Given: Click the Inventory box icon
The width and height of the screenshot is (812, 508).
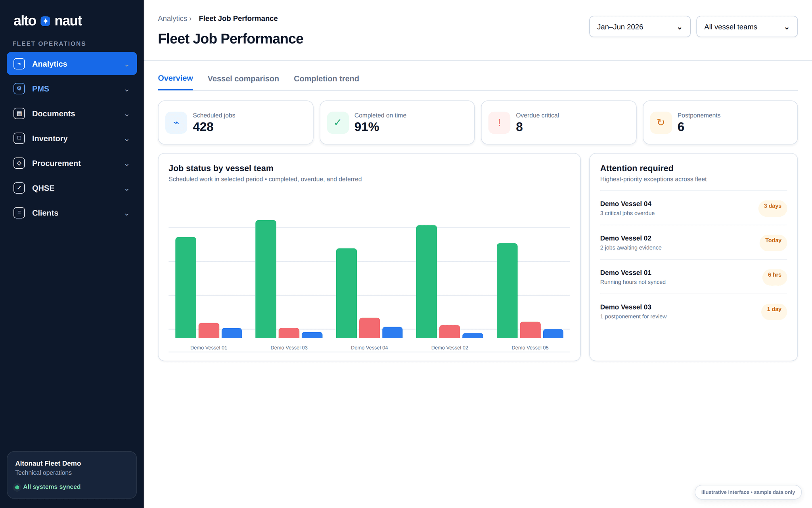Looking at the screenshot, I should [x=19, y=138].
